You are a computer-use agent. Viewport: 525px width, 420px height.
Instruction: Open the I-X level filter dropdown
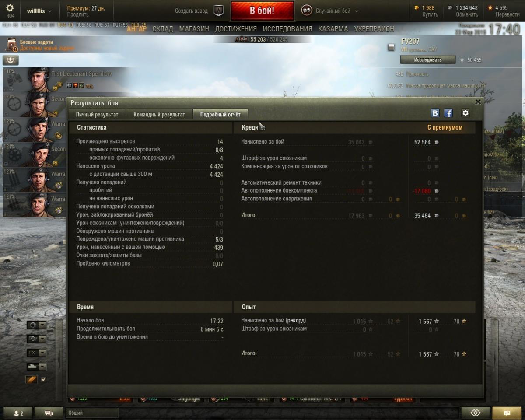tap(37, 353)
